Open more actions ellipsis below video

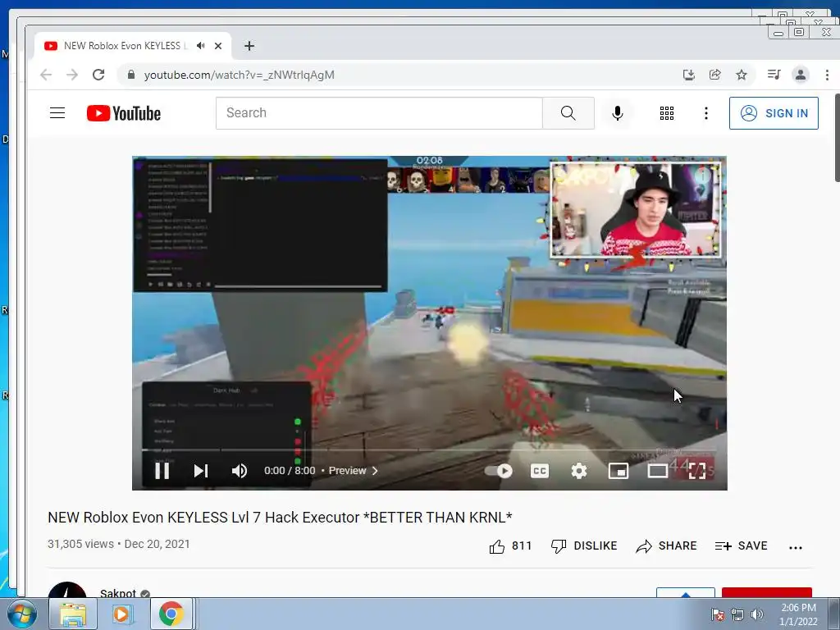point(796,547)
